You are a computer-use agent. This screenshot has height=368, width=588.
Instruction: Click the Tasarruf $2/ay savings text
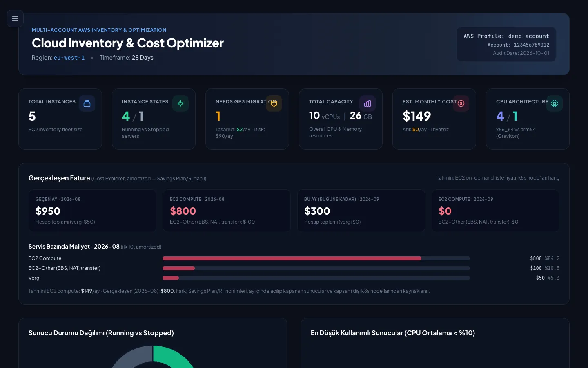click(x=233, y=130)
